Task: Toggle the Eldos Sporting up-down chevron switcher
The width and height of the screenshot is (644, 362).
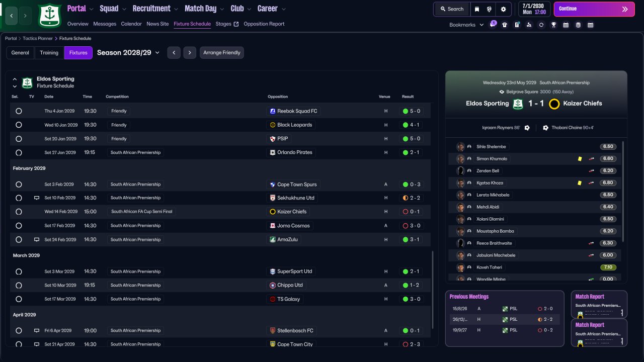Action: point(15,82)
